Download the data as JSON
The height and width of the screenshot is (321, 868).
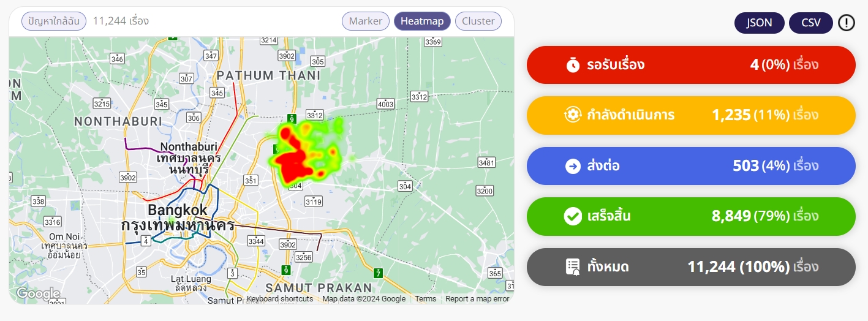click(759, 23)
